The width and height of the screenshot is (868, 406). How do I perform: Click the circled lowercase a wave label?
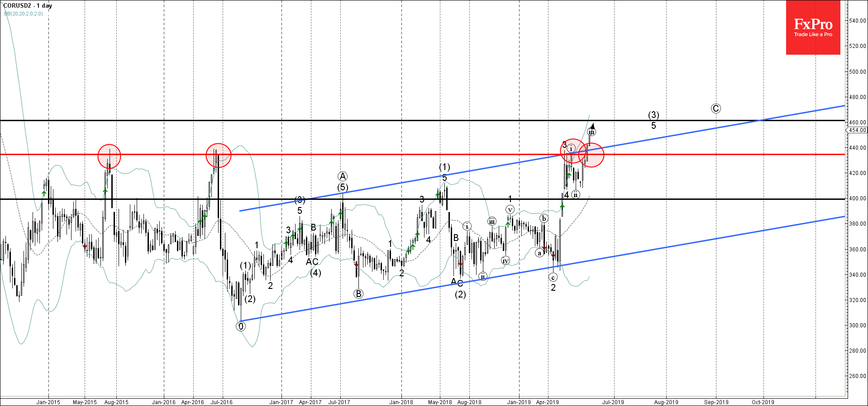tap(539, 253)
